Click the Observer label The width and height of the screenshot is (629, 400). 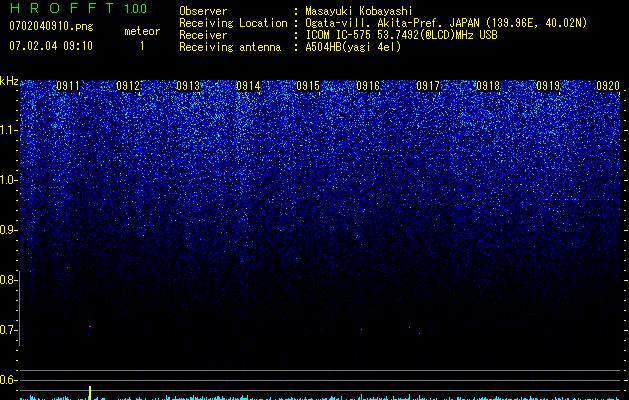pos(203,11)
